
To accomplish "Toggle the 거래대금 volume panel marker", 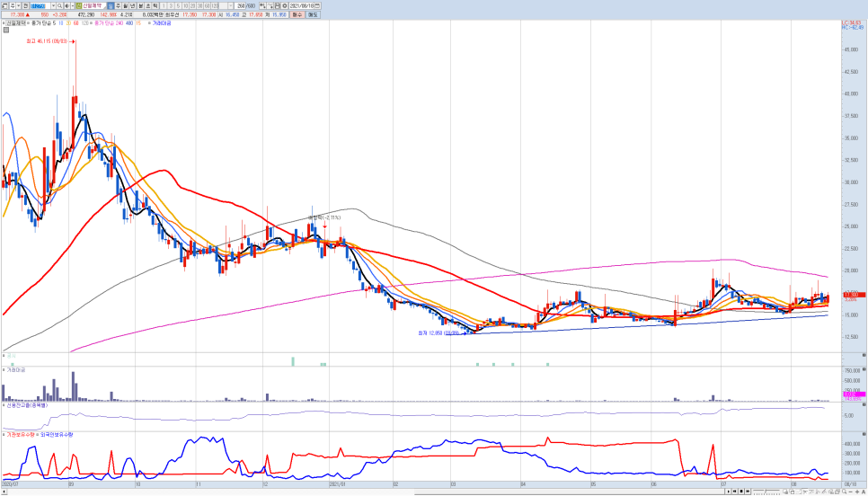I will 4,369.
